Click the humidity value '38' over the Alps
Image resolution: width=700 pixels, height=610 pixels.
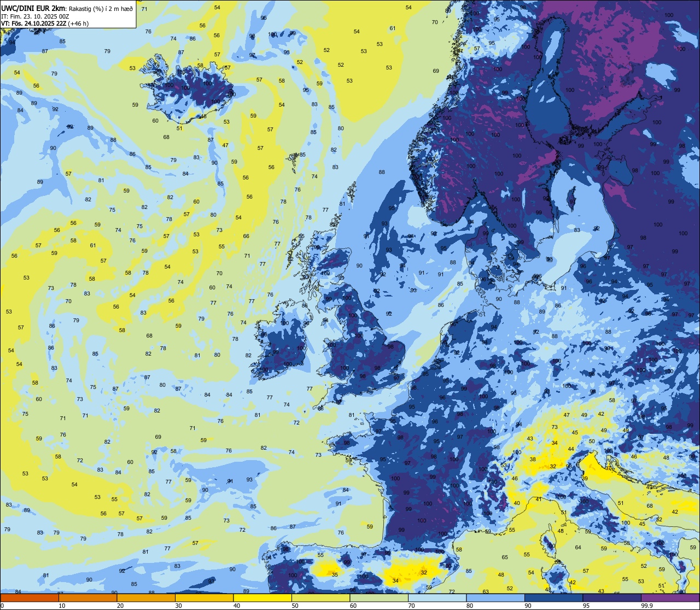[x=533, y=459]
